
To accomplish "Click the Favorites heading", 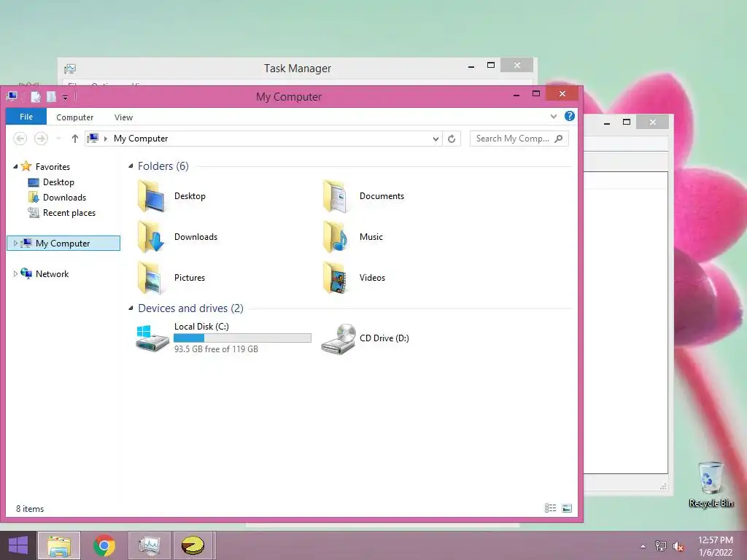I will [53, 167].
